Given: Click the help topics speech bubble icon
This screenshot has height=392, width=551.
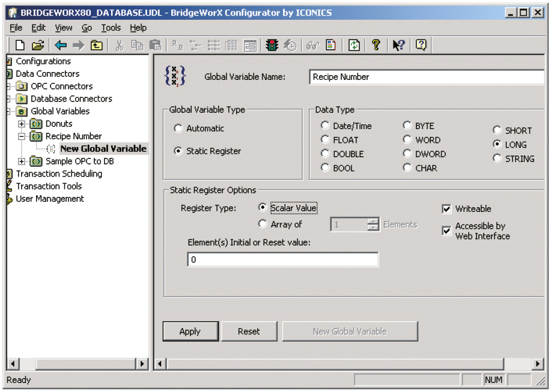Looking at the screenshot, I should pos(421,45).
